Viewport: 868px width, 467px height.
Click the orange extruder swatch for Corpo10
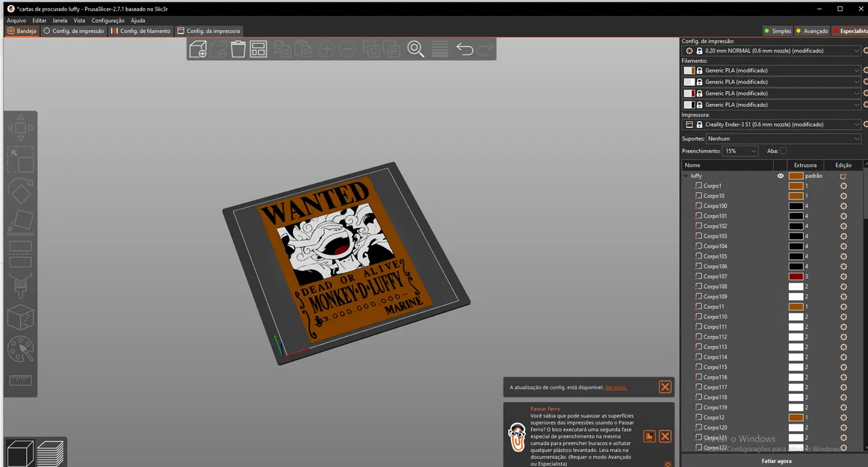coord(796,196)
